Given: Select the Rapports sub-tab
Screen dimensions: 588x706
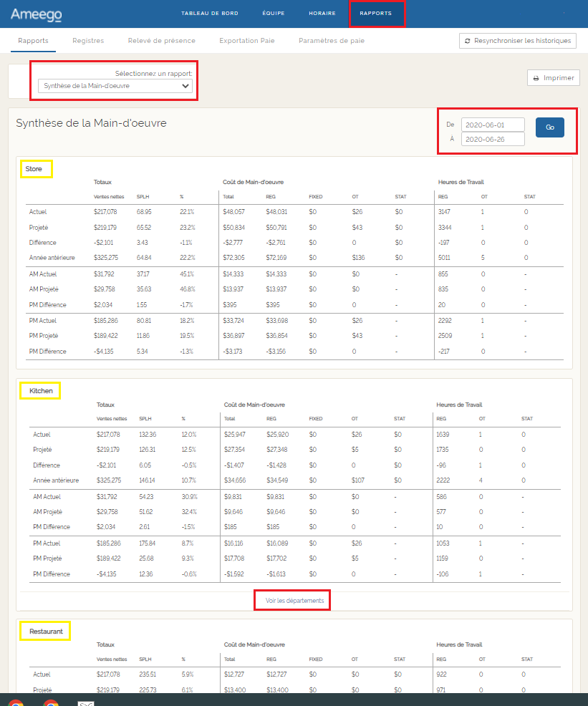Looking at the screenshot, I should click(33, 41).
